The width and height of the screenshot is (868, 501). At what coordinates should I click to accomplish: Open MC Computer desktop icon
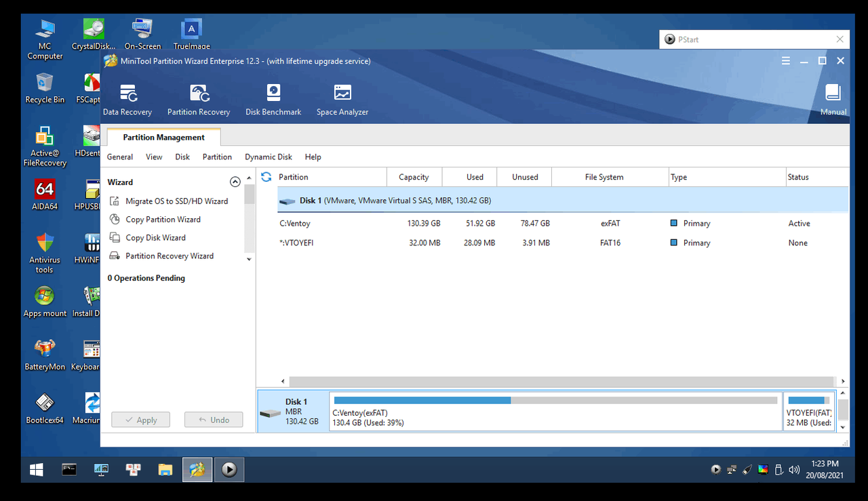pyautogui.click(x=45, y=39)
